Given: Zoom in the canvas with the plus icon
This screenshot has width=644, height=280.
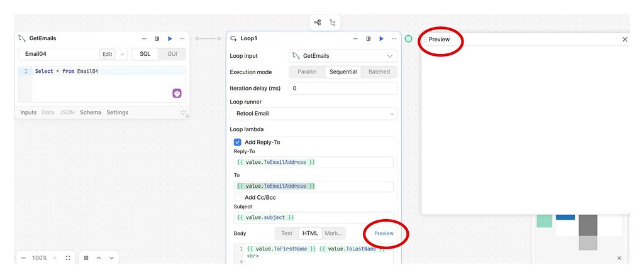Looking at the screenshot, I should coord(55,258).
